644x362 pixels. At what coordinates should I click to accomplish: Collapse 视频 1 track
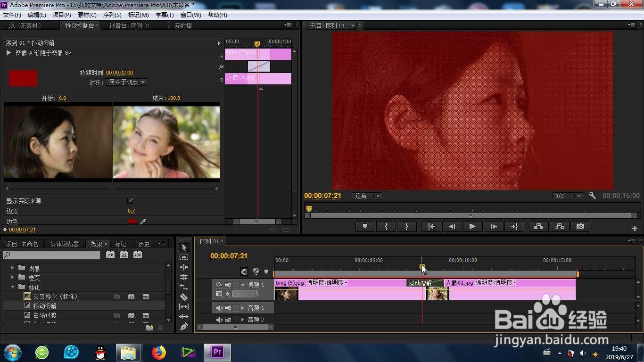click(243, 285)
